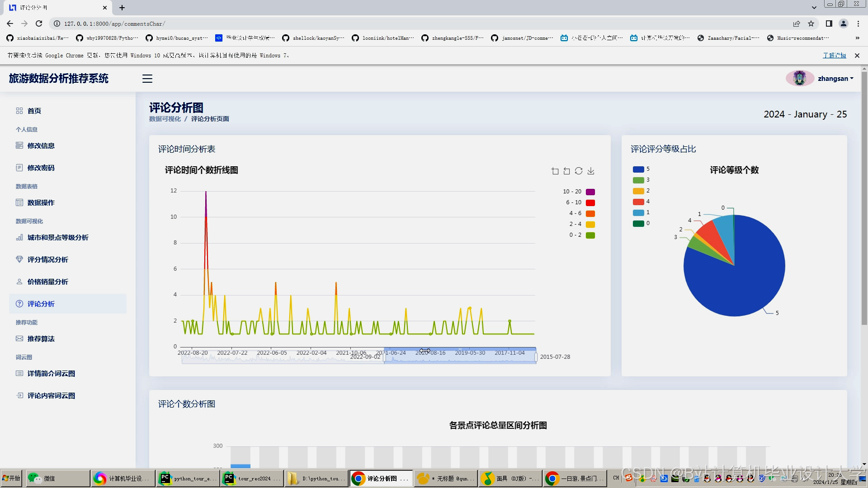868x488 pixels.
Task: Click the zoom reset (back) chart icon
Action: [567, 171]
